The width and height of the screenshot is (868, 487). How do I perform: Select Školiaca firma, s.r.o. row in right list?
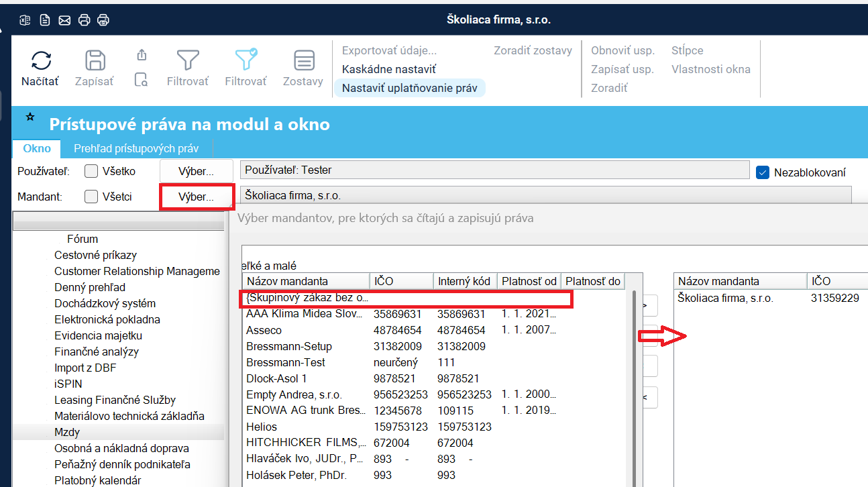(771, 298)
